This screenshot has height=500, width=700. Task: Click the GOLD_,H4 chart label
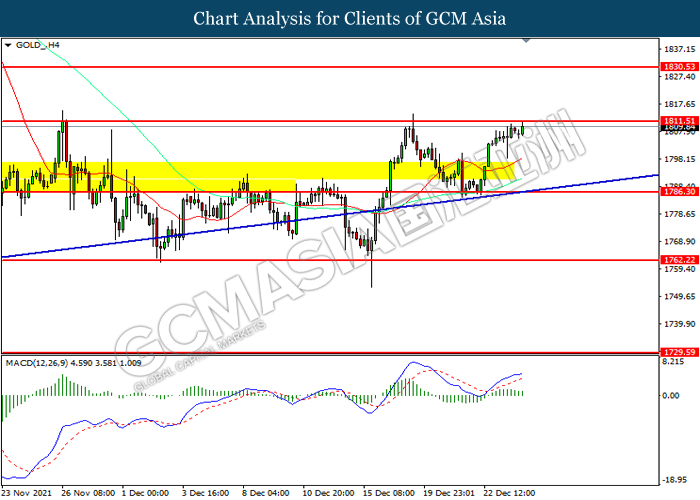click(x=38, y=45)
